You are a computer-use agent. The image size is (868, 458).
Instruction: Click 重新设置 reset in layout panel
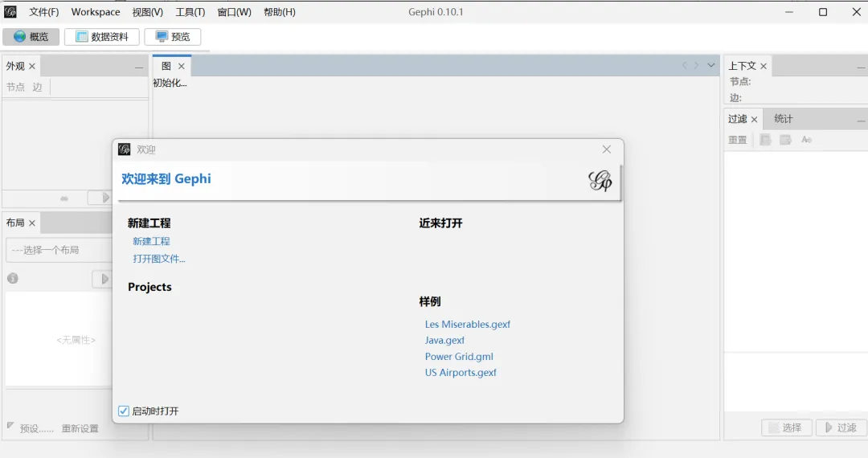[80, 429]
